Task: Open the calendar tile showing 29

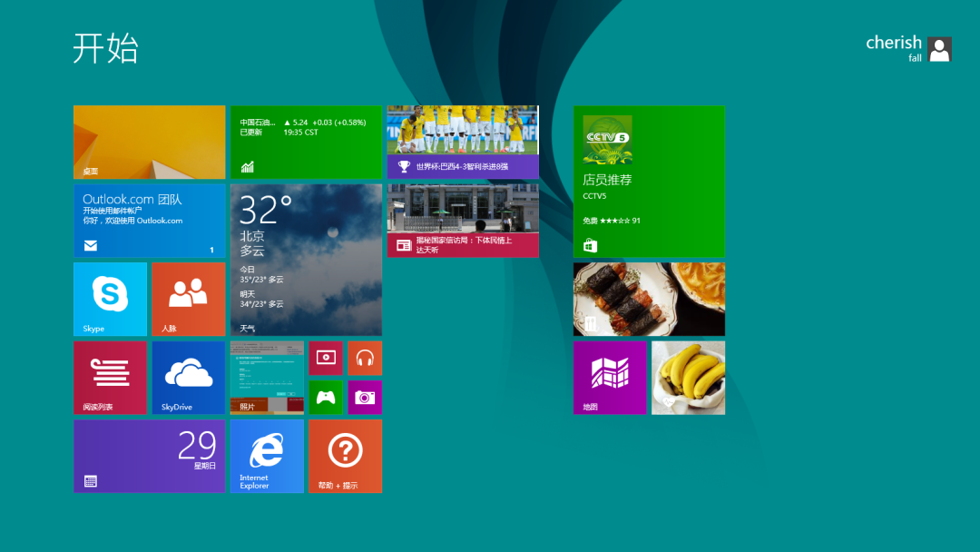Action: point(150,457)
